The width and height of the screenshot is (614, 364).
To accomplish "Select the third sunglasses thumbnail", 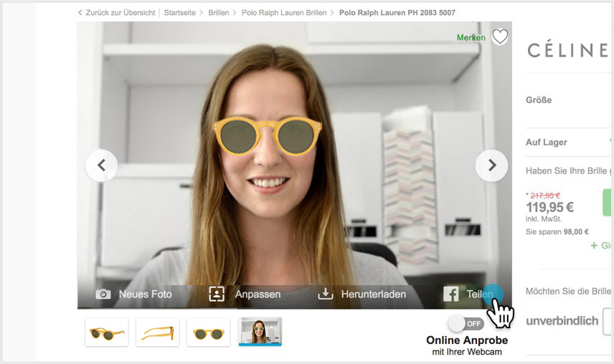I will [209, 332].
